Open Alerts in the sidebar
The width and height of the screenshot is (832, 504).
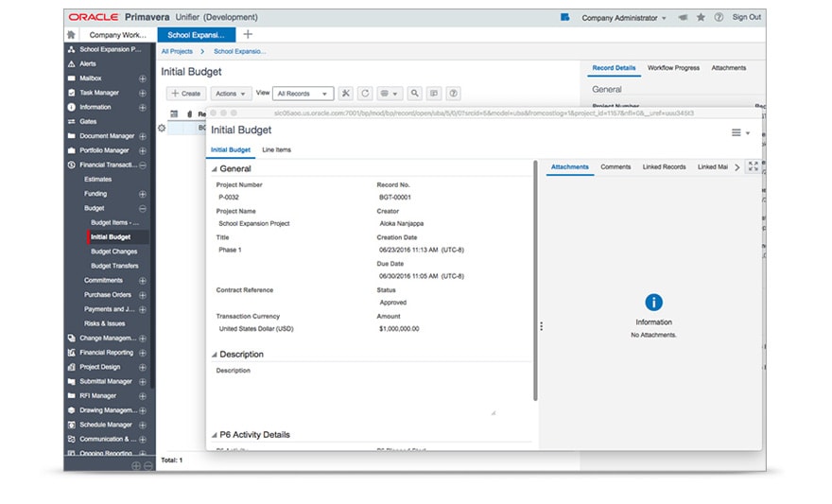pyautogui.click(x=88, y=63)
